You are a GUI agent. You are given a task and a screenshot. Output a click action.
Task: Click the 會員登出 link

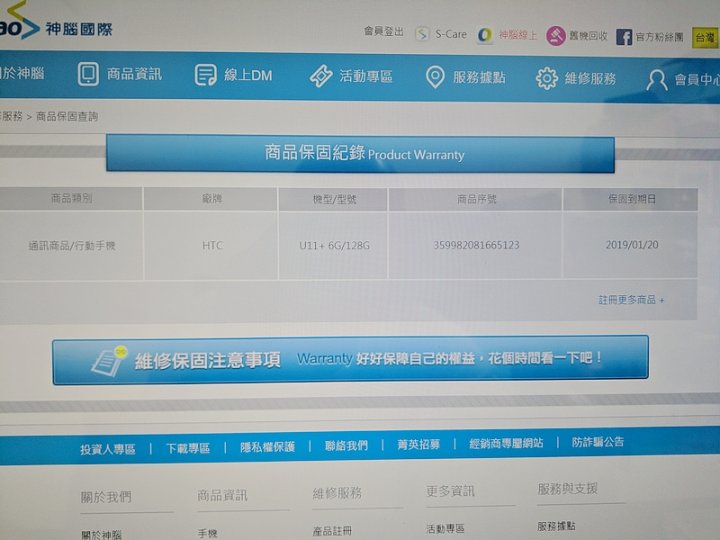click(x=383, y=32)
